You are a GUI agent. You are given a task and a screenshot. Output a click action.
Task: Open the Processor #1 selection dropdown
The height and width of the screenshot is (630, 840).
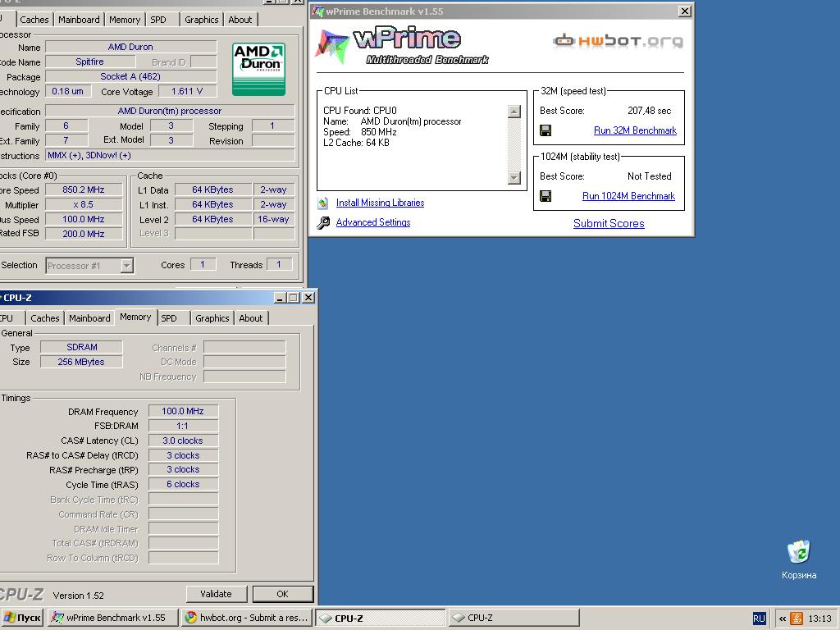click(x=126, y=266)
